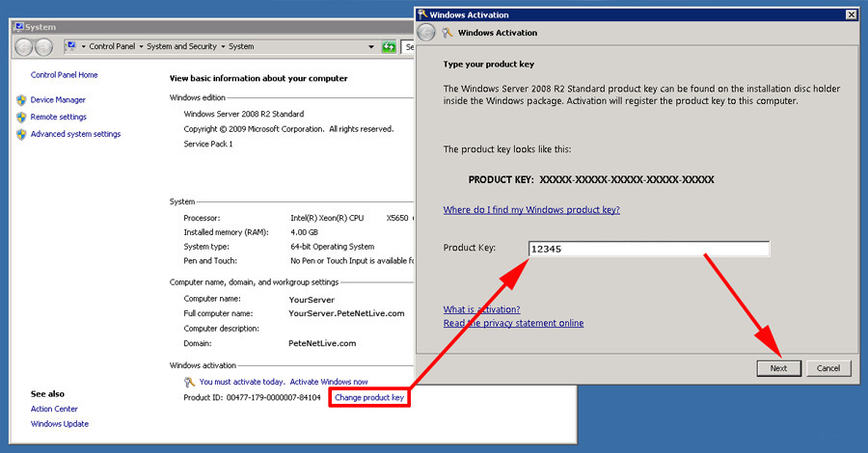
Task: Click the green refresh icon in address bar
Action: coord(389,46)
